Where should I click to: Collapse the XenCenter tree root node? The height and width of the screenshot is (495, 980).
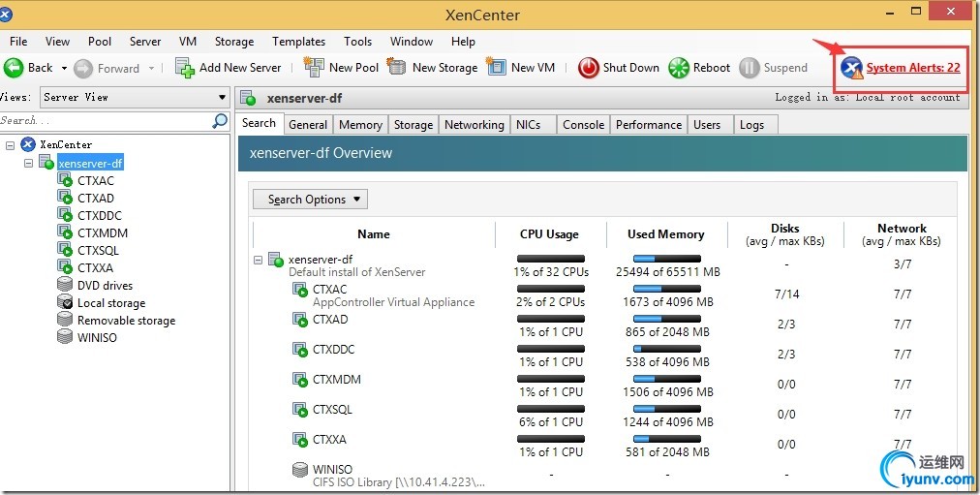10,145
